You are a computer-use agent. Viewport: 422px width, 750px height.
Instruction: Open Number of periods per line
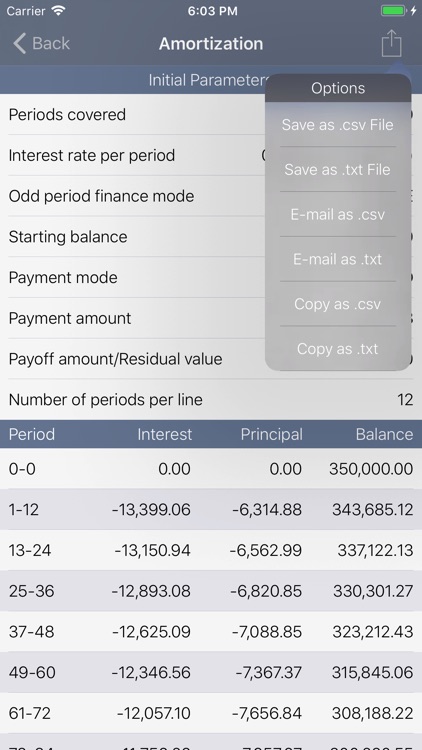click(211, 399)
